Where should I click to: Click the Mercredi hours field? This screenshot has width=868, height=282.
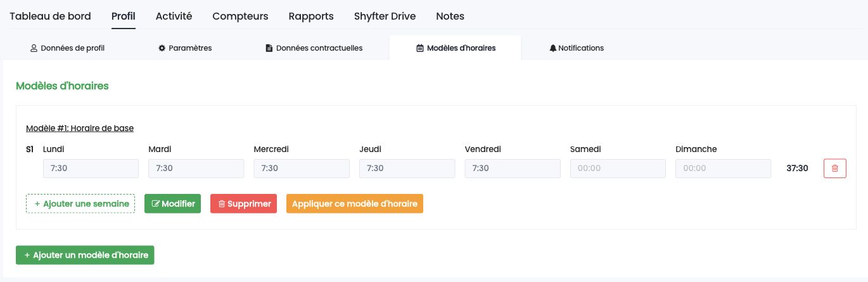click(302, 168)
